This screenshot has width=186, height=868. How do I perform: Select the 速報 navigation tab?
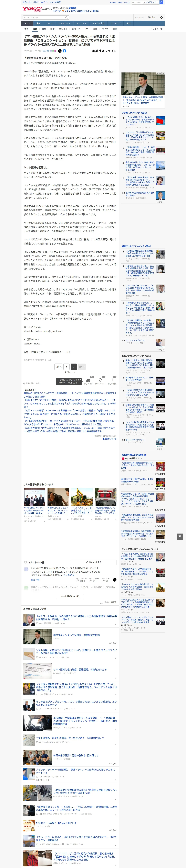click(38, 24)
